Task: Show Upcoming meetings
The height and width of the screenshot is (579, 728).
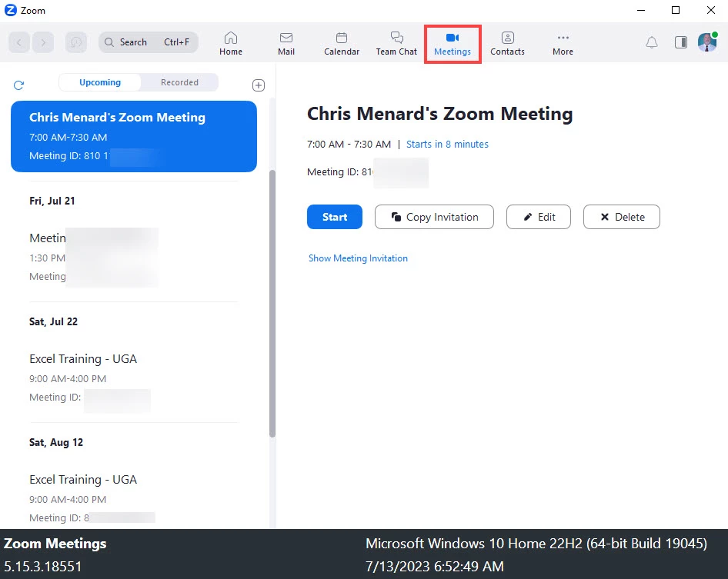Action: 100,82
